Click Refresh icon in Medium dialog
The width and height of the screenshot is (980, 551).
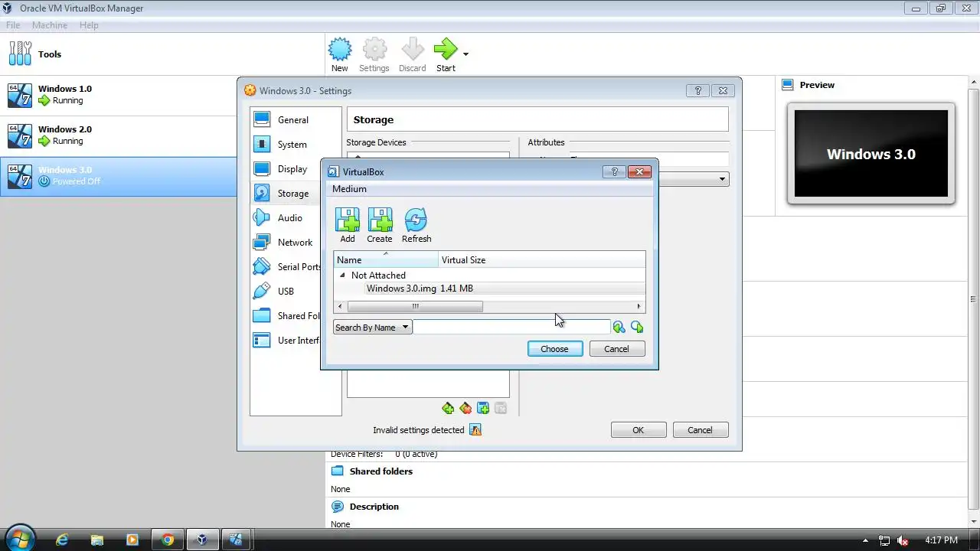(x=416, y=226)
